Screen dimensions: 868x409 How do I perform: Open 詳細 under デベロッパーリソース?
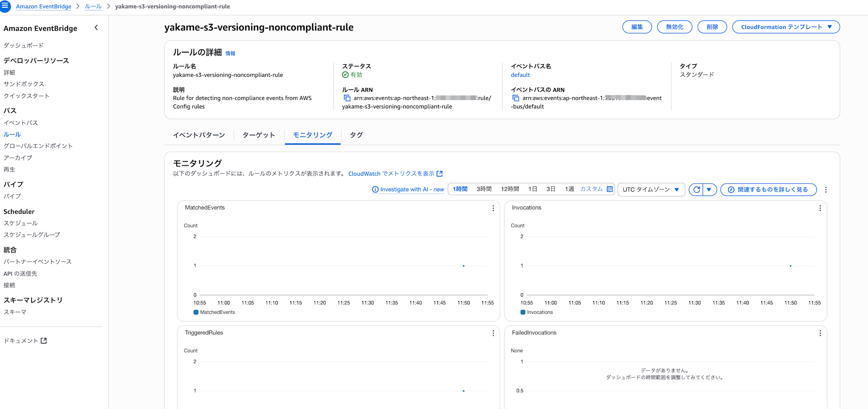(x=9, y=72)
